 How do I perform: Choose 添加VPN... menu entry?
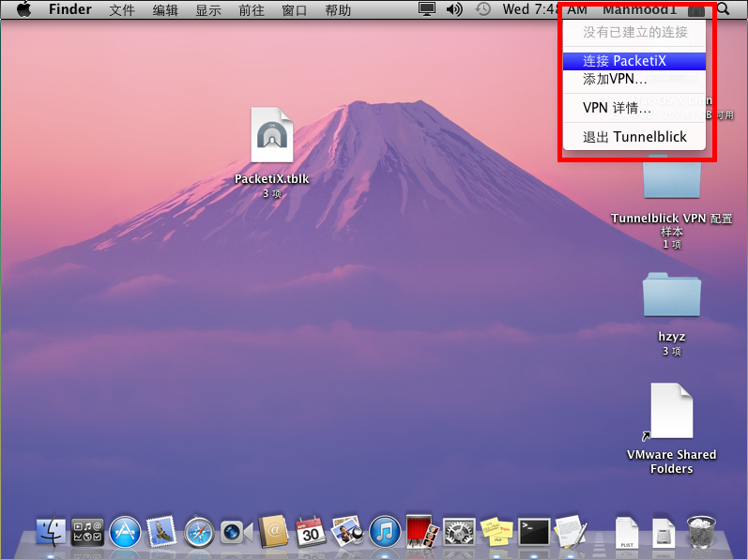(x=634, y=79)
